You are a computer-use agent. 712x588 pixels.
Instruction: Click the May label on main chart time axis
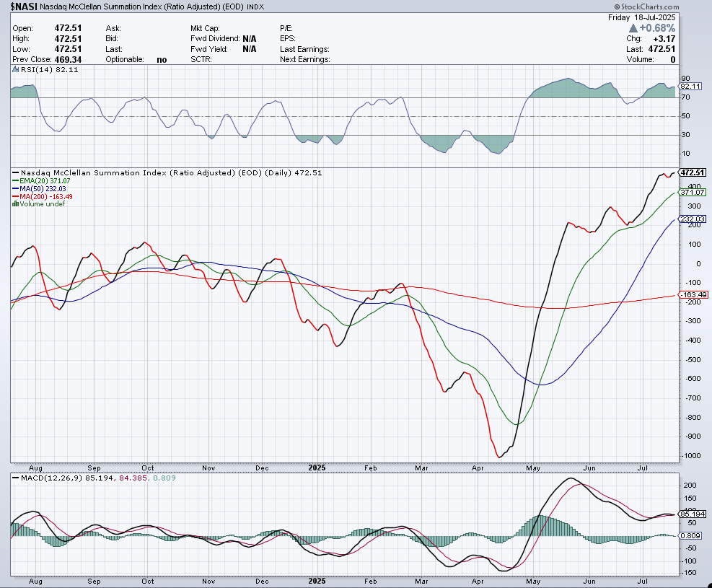(533, 468)
